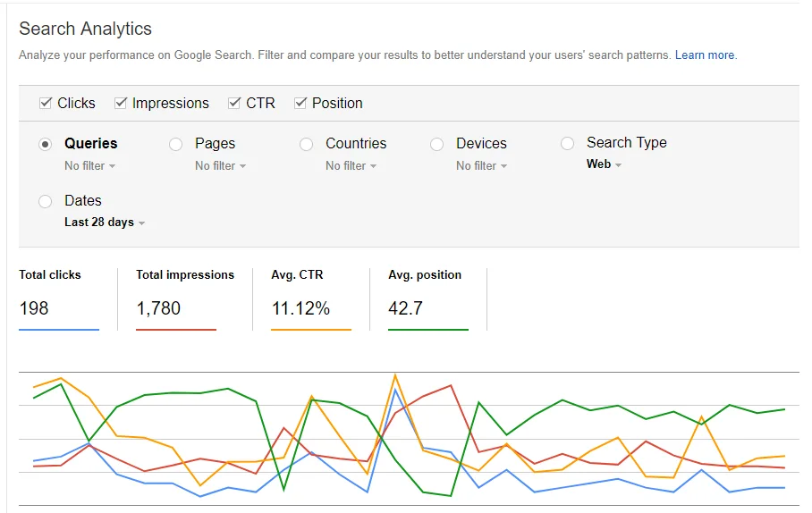This screenshot has width=812, height=513.
Task: Click the blue underline beneath Total clicks
Action: [58, 329]
